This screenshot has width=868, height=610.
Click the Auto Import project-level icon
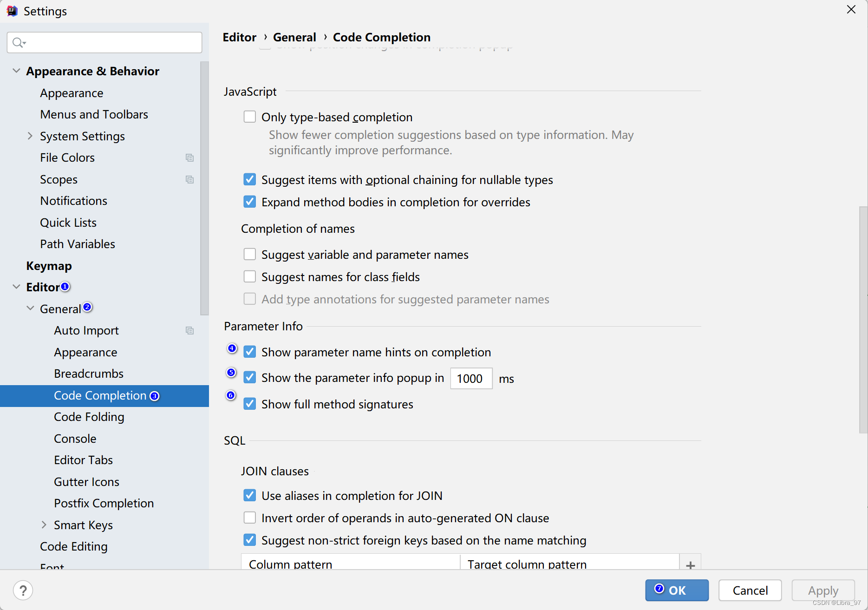pos(189,331)
